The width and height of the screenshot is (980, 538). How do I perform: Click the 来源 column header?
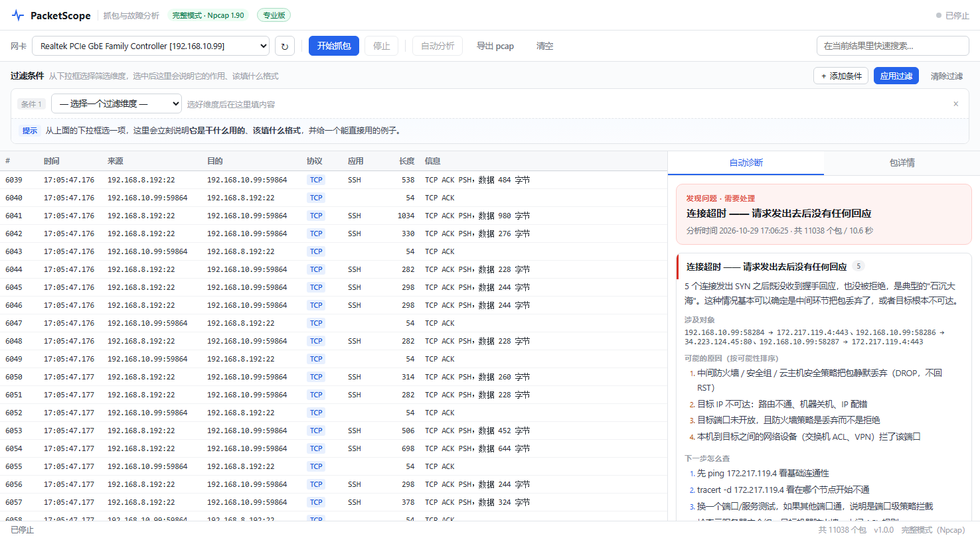(116, 161)
